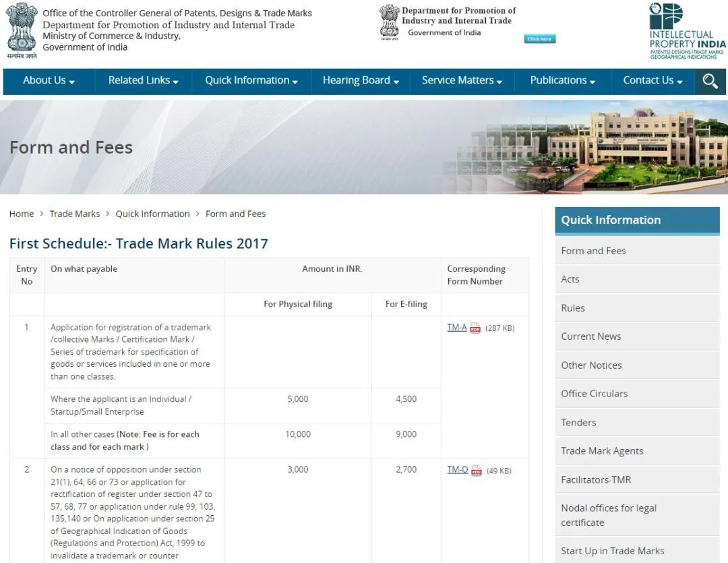Viewport: 728px width, 563px height.
Task: Select Form and Fees in sidebar
Action: click(x=637, y=251)
